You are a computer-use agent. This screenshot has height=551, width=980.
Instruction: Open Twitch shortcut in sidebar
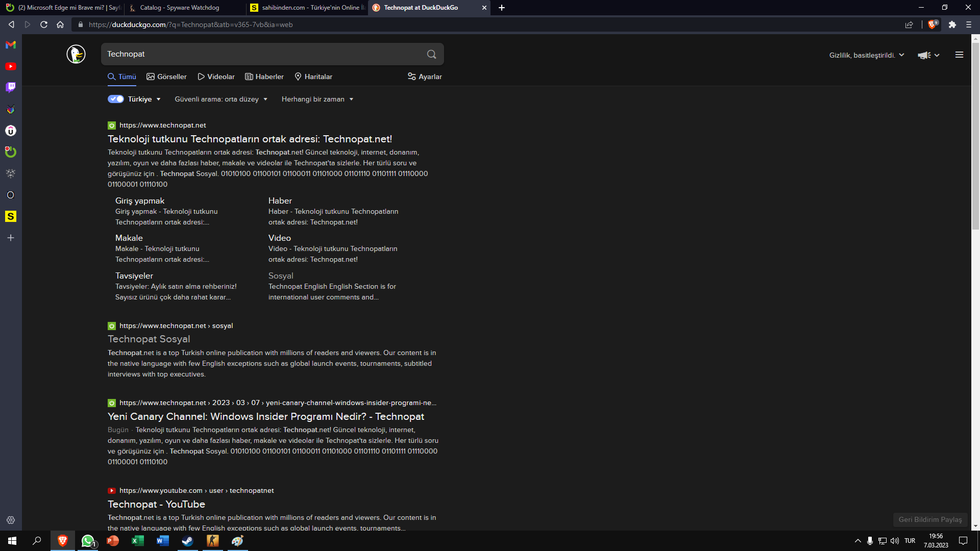[11, 87]
